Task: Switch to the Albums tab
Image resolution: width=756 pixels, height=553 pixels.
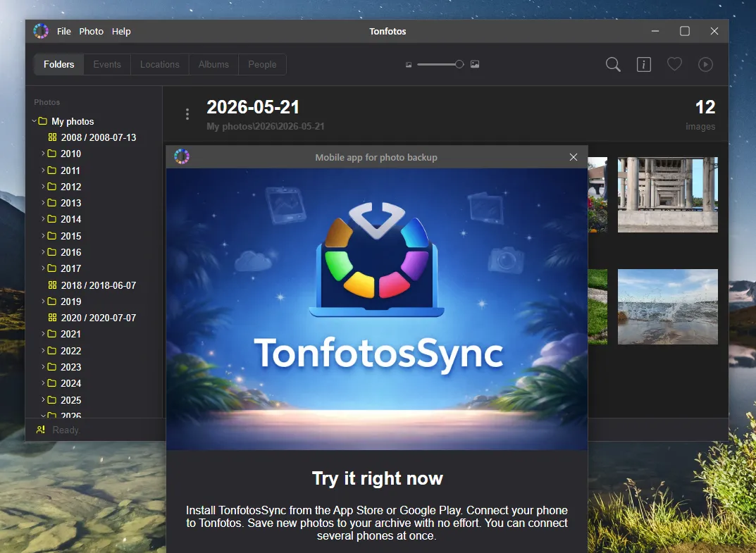Action: coord(213,65)
